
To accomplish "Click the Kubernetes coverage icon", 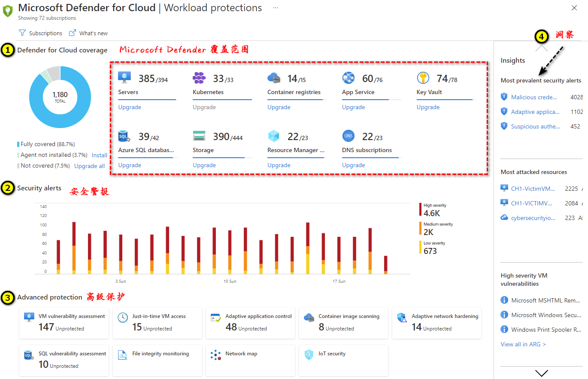I will click(199, 78).
